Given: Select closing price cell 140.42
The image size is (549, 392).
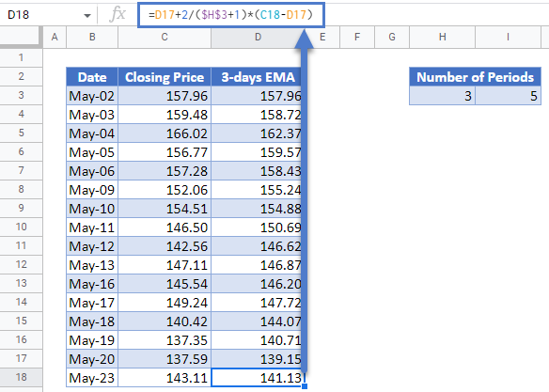Looking at the screenshot, I should [165, 321].
